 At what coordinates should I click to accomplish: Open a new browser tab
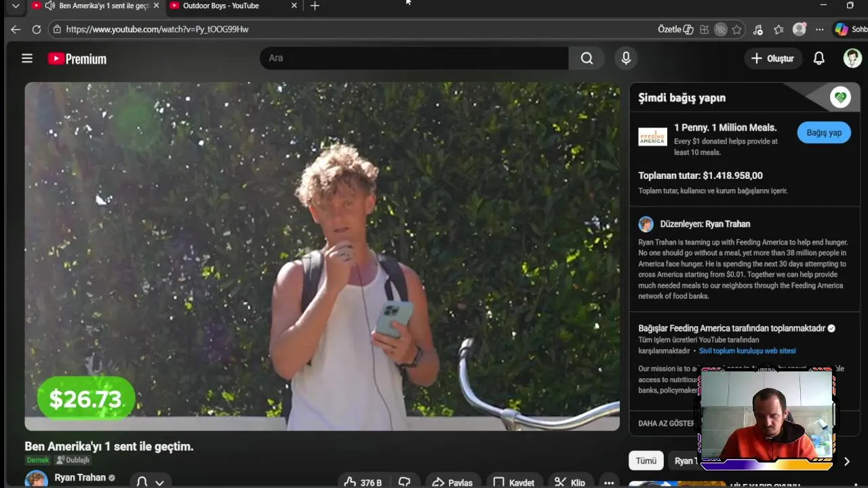tap(315, 5)
